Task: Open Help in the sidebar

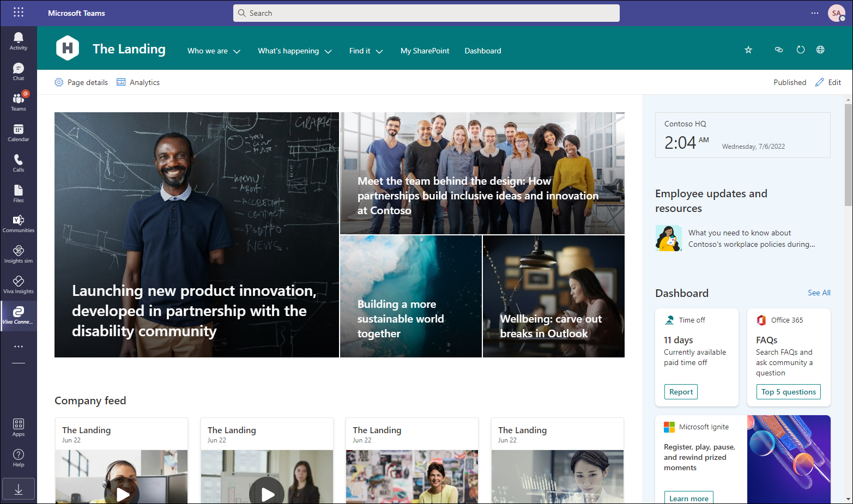Action: (x=19, y=458)
